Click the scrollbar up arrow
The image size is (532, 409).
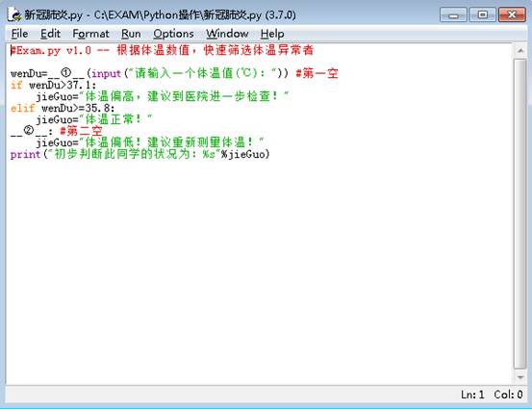520,51
